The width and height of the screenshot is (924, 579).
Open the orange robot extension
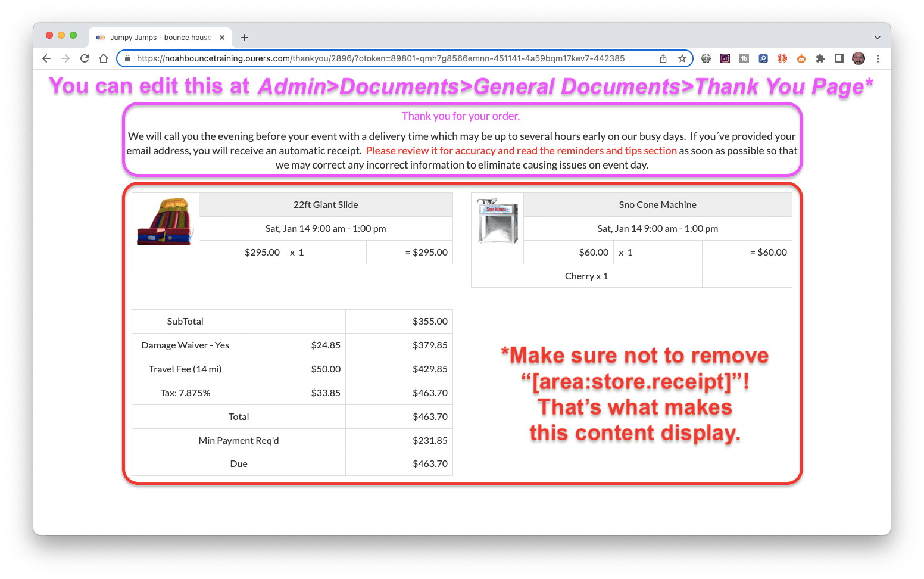point(801,58)
